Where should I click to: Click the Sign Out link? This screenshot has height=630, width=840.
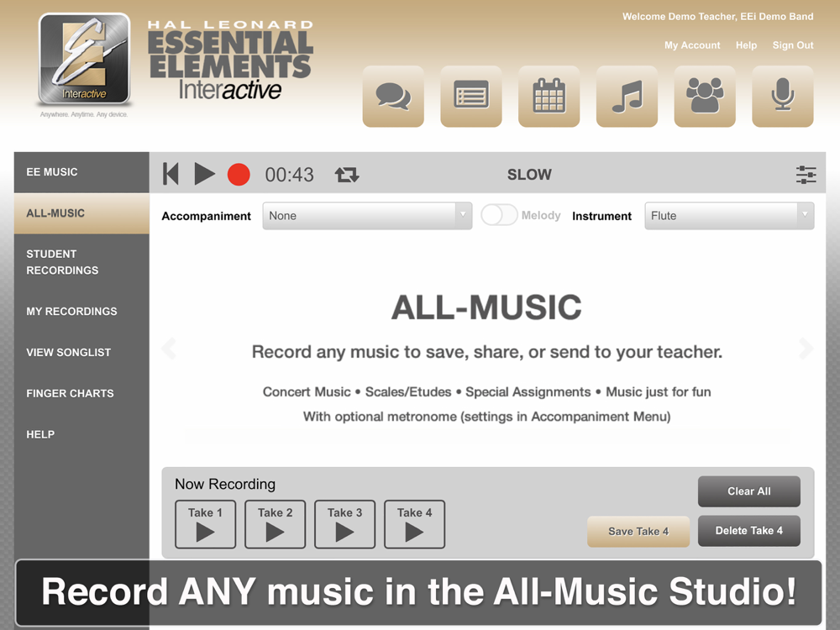click(793, 45)
